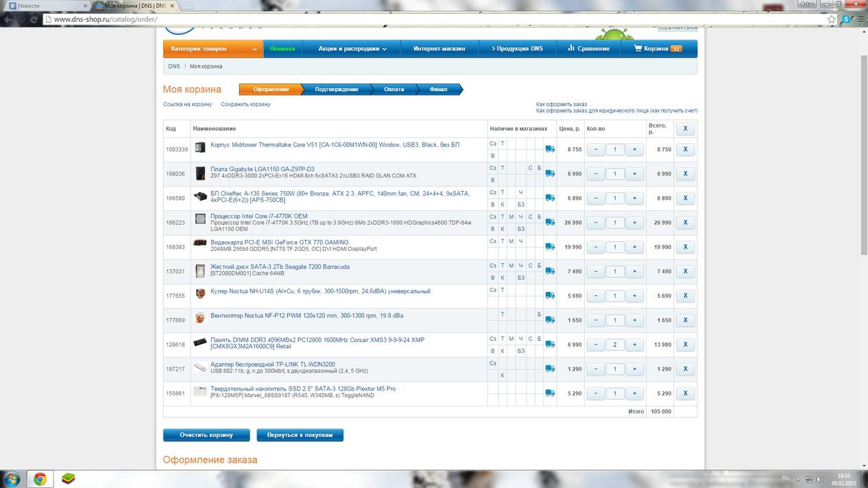
Task: Open the Gigabyte GA-Z97P-D3 board thumbnail
Action: click(x=200, y=173)
